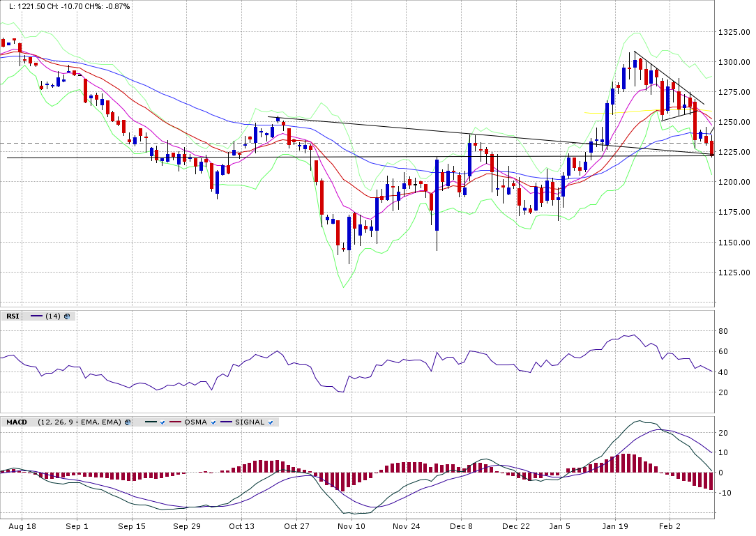Image resolution: width=756 pixels, height=536 pixels.
Task: Edit the RSI period (14) parameter
Action: pos(52,316)
